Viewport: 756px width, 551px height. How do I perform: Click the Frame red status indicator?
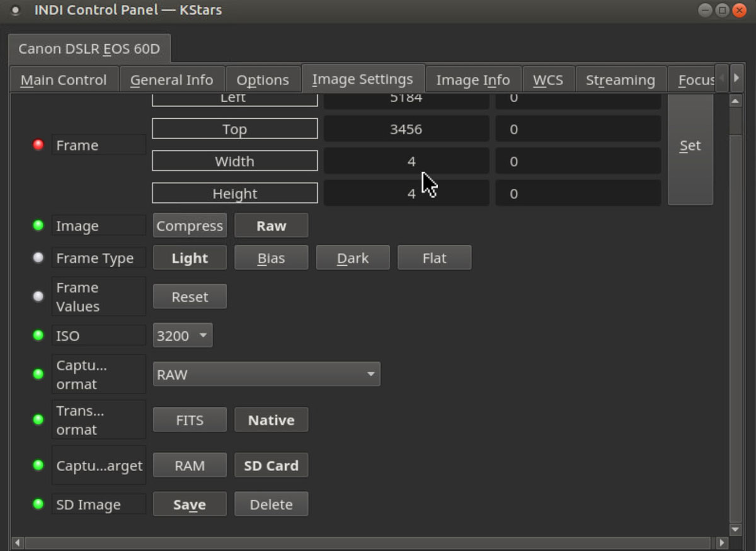pyautogui.click(x=38, y=145)
